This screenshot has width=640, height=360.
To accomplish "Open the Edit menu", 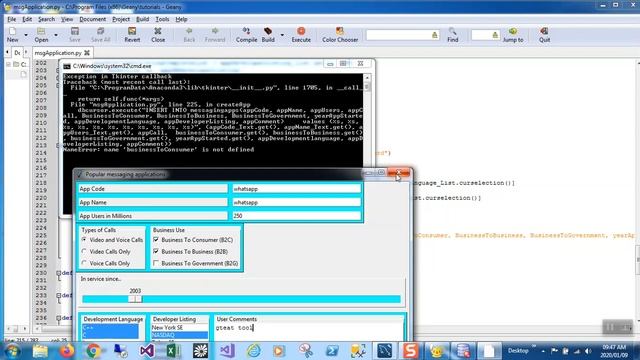I will click(27, 19).
